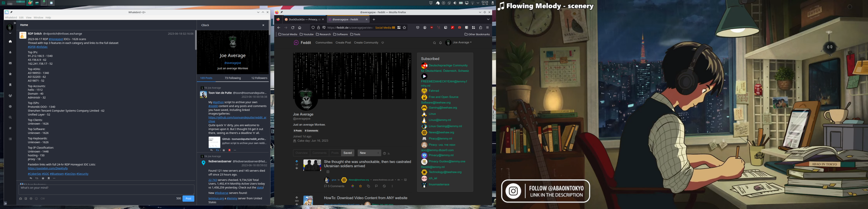
Task: Type in What's on your mind field
Action: point(107,189)
